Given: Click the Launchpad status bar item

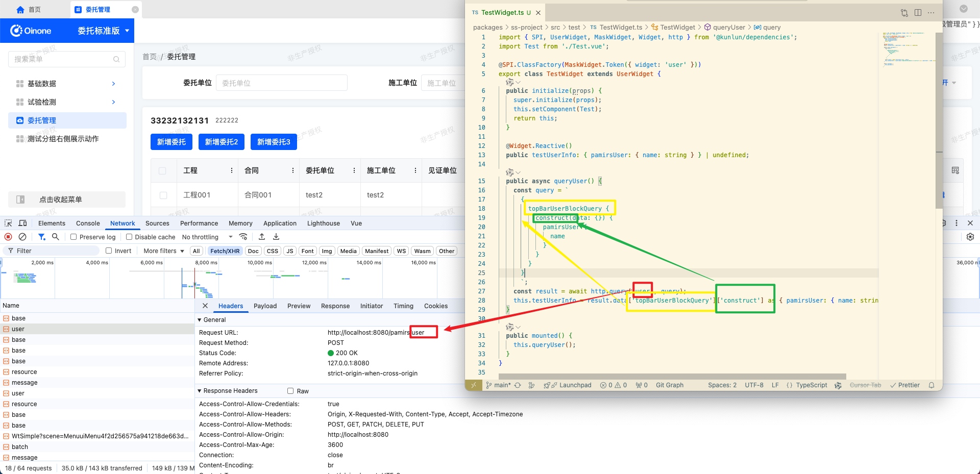Looking at the screenshot, I should (x=568, y=385).
